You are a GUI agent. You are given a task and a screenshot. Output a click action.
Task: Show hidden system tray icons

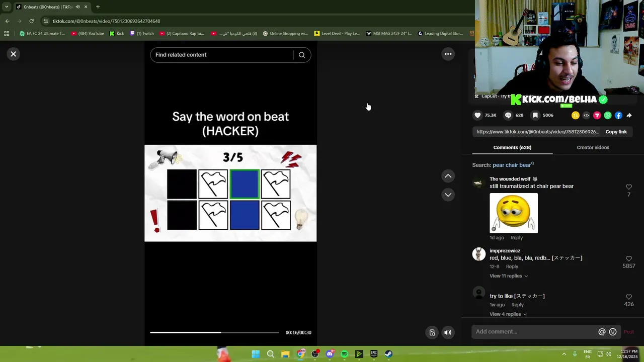click(x=563, y=354)
